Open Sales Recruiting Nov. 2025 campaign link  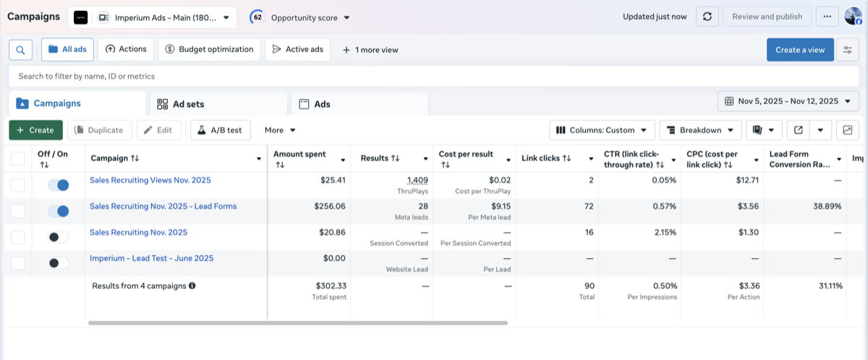pyautogui.click(x=138, y=232)
